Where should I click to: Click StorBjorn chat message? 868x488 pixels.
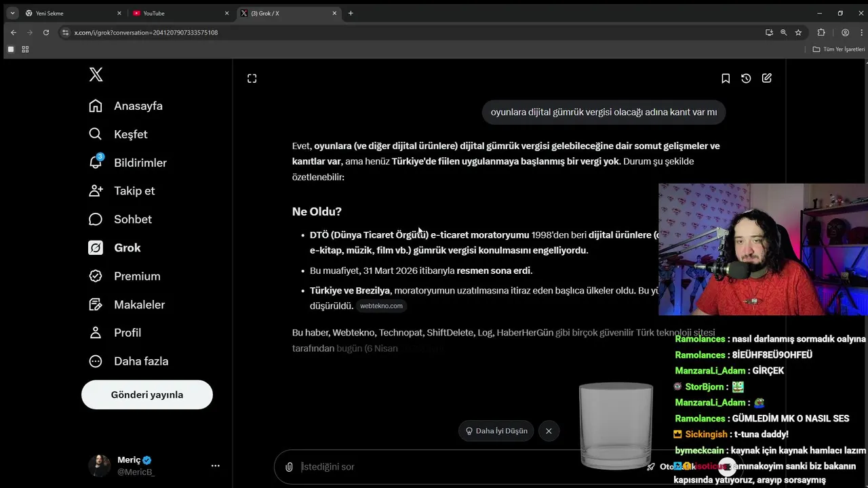709,386
